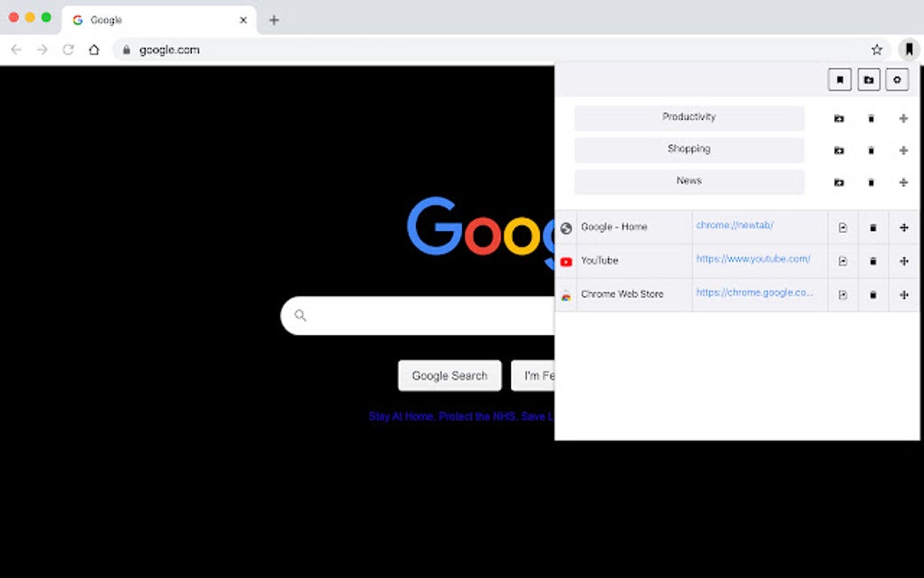Delete the Productivity folder
This screenshot has height=578, width=924.
click(x=871, y=119)
